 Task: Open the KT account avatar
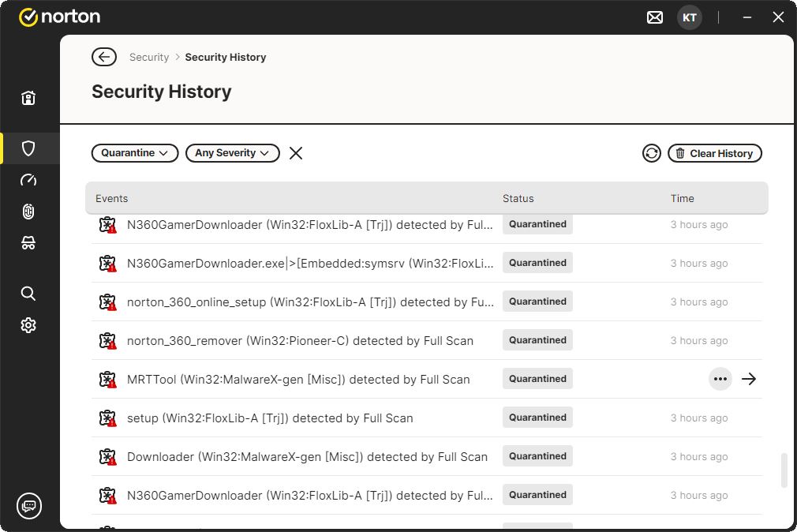point(689,17)
